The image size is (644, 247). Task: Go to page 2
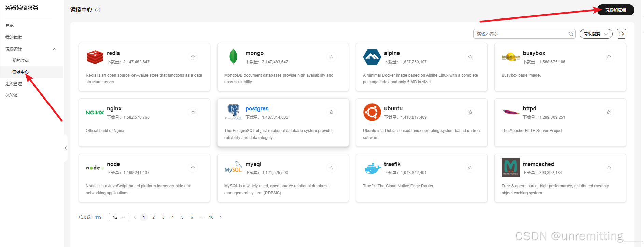tap(154, 217)
